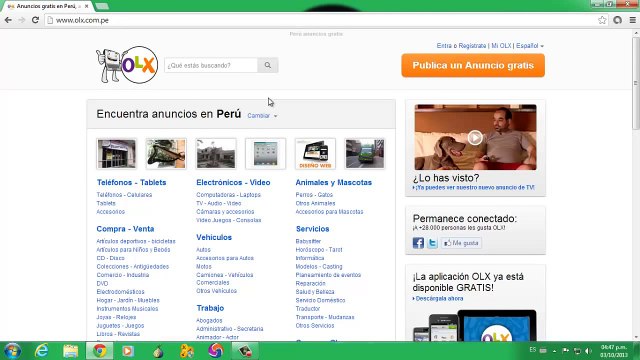Click Horóscopo - Tarot link

pos(319,249)
